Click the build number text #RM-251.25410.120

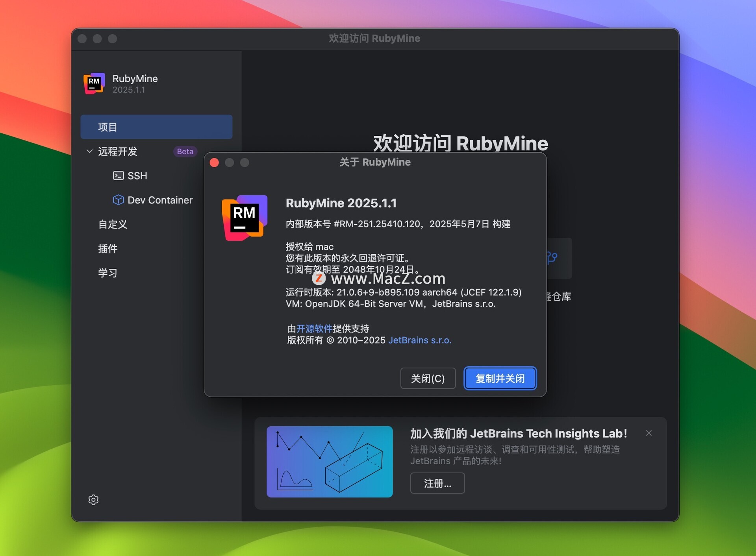point(377,224)
